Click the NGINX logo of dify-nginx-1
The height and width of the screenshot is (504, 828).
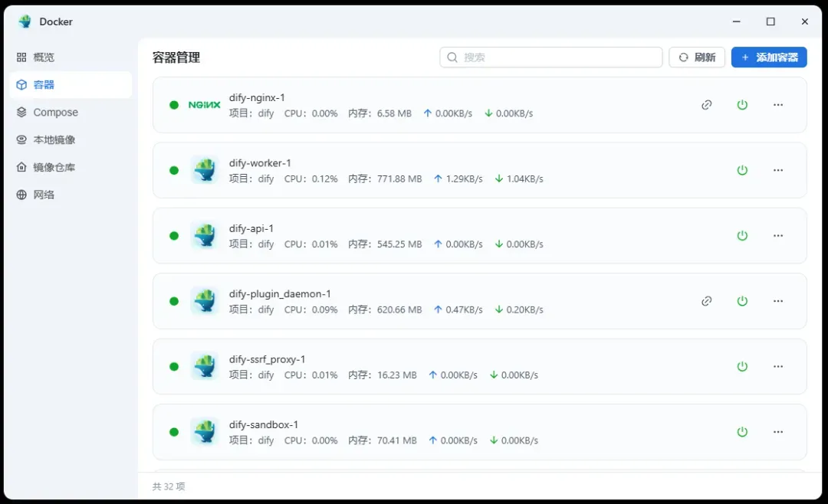pyautogui.click(x=205, y=104)
